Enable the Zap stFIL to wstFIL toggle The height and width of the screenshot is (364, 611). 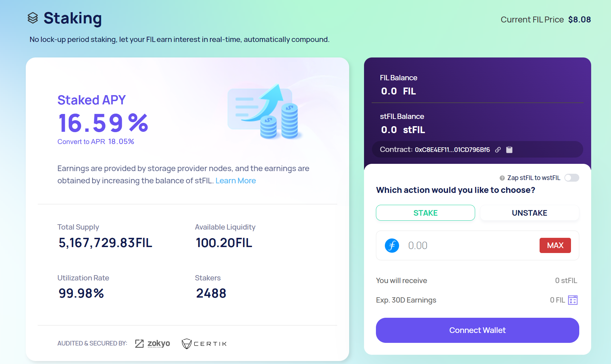point(572,178)
